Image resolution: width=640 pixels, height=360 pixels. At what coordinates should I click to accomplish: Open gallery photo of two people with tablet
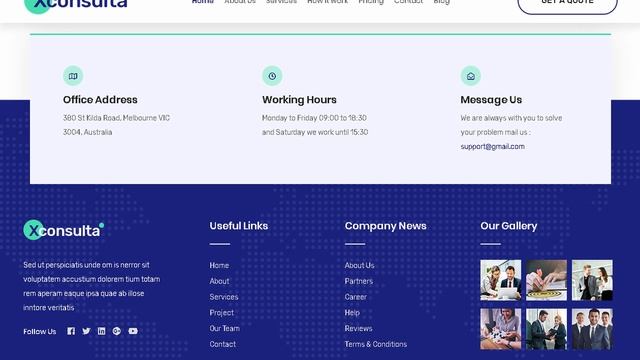pos(546,329)
